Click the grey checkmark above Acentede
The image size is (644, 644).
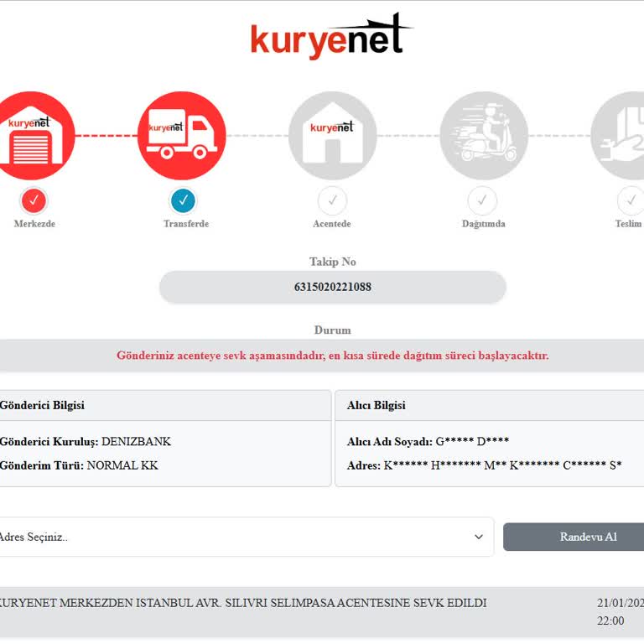332,200
